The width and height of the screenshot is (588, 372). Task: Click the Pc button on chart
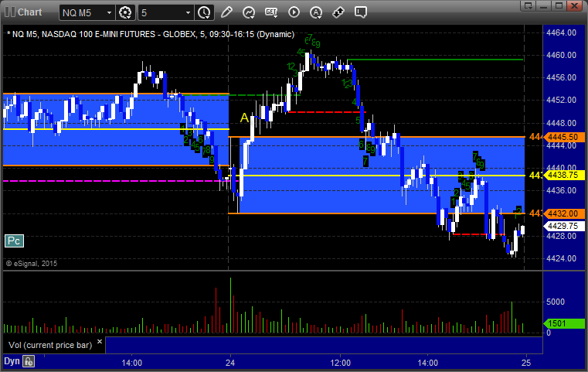14,241
